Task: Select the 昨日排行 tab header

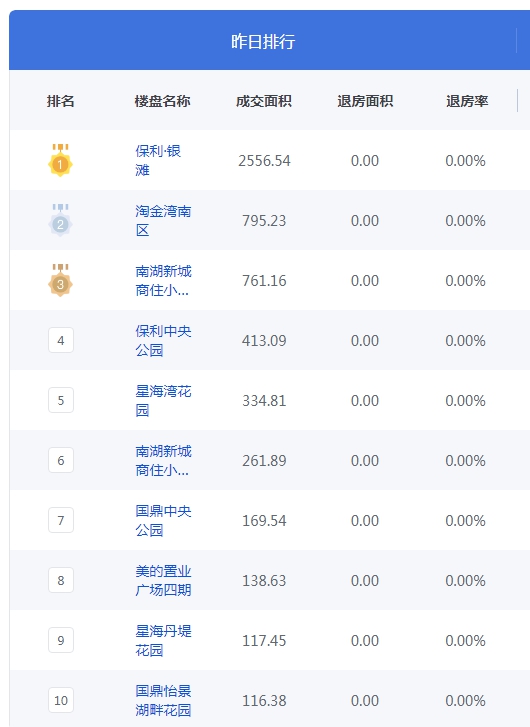Action: (263, 41)
